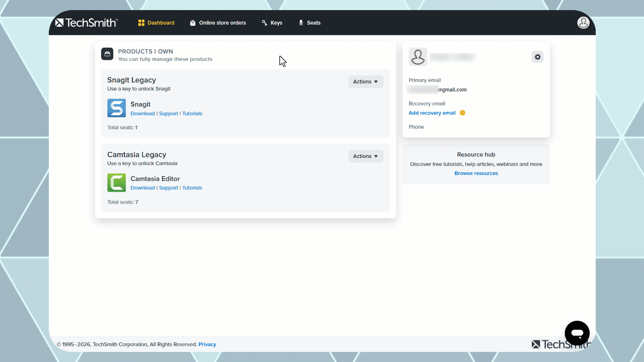
Task: Click the Camtasia Editor product icon
Action: click(117, 183)
